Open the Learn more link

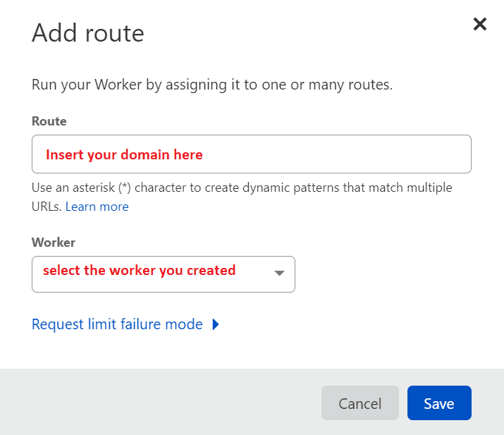pos(97,207)
